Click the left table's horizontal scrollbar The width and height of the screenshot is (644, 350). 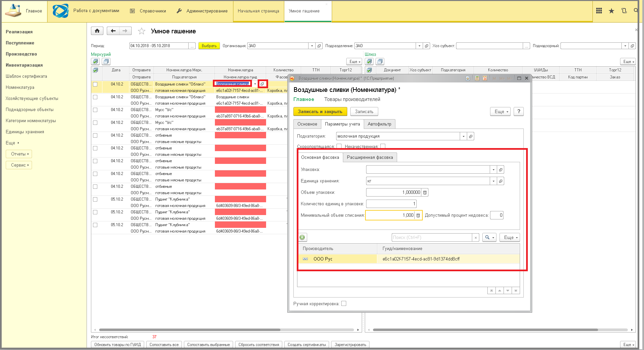pyautogui.click(x=190, y=330)
